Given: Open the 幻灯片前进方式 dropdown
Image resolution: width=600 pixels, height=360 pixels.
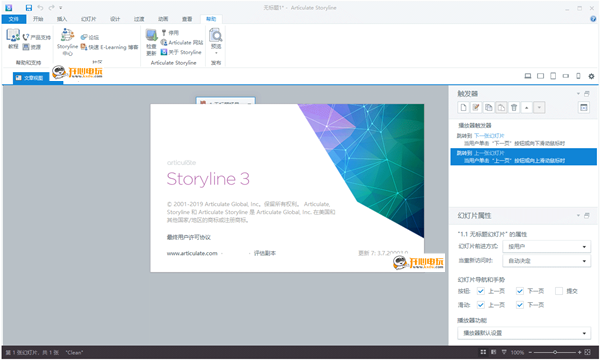Looking at the screenshot, I should click(546, 246).
